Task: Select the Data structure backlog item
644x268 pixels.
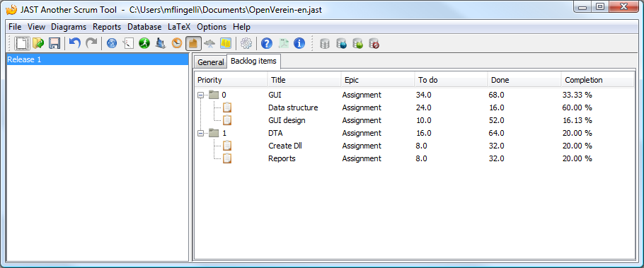Action: tap(293, 107)
